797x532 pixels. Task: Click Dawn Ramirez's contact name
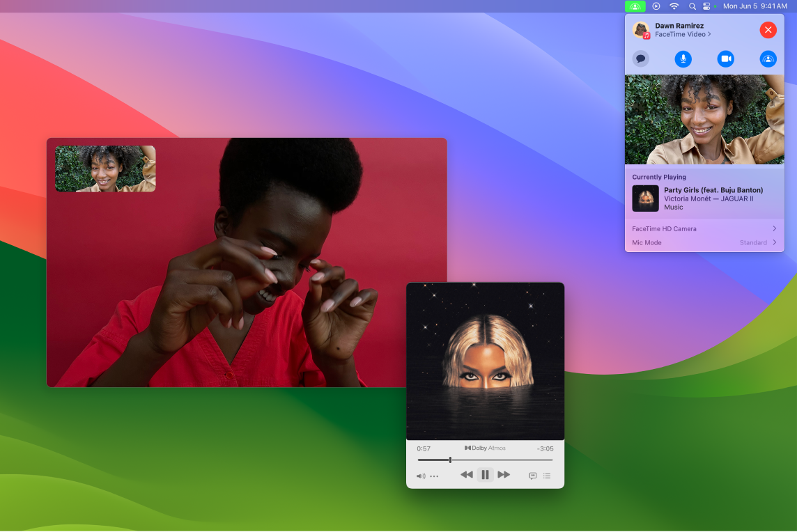(x=679, y=25)
